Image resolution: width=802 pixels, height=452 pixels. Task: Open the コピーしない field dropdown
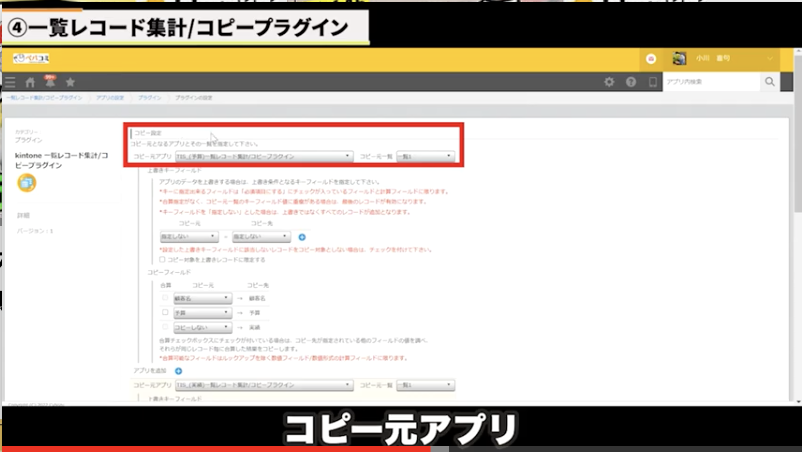pyautogui.click(x=203, y=327)
